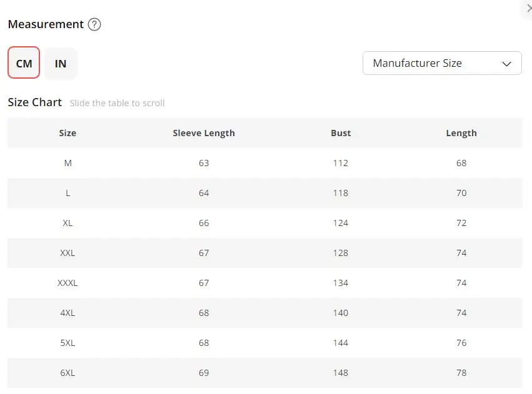Click the Size column header
The width and height of the screenshot is (532, 394).
[68, 133]
